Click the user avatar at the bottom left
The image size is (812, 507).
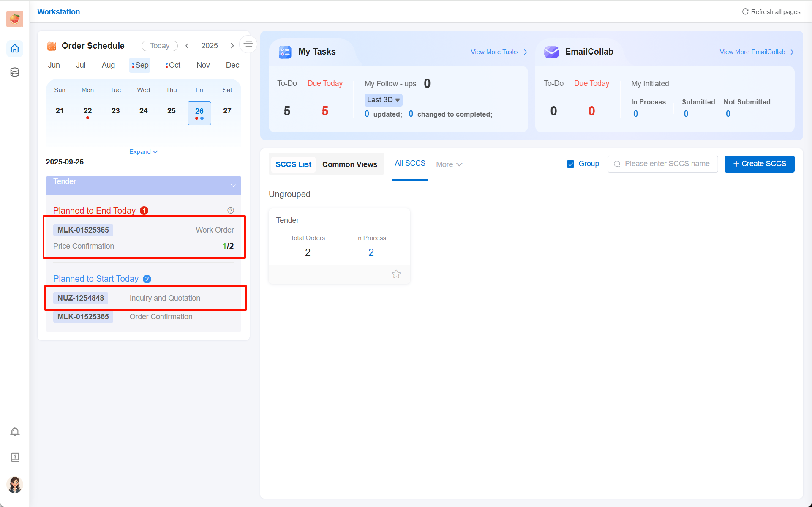tap(15, 485)
